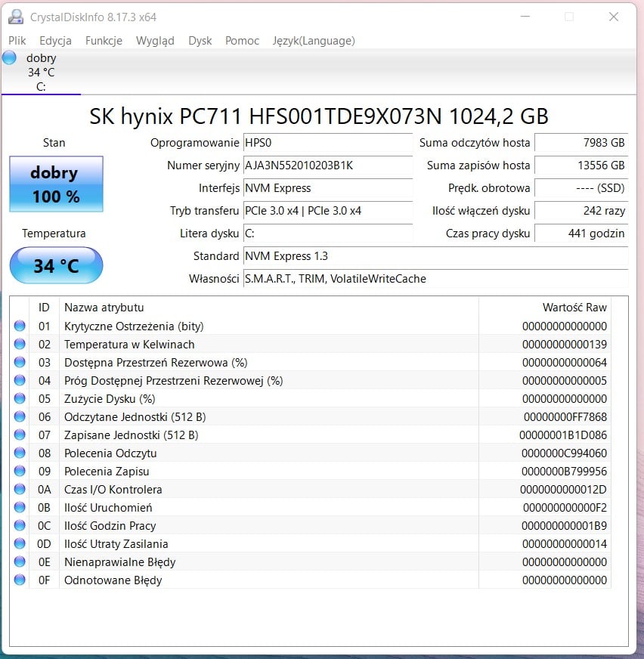The width and height of the screenshot is (644, 659).
Task: Click the power-on count value 242 razy
Action: pos(581,211)
